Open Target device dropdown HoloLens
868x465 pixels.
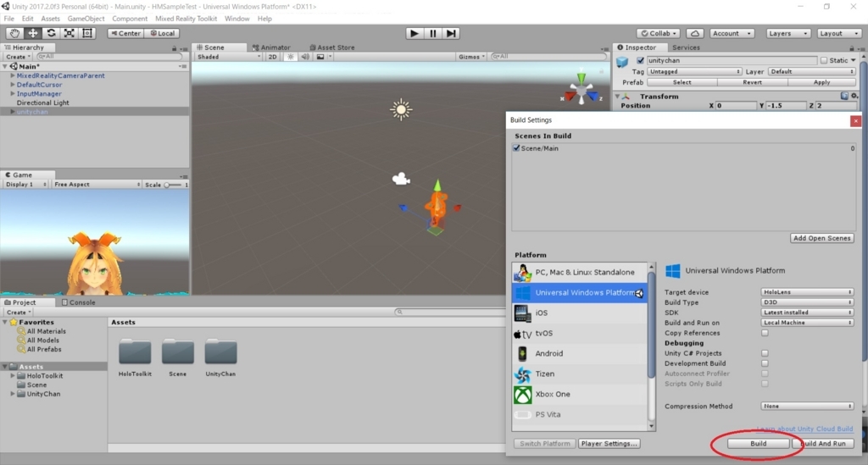807,292
